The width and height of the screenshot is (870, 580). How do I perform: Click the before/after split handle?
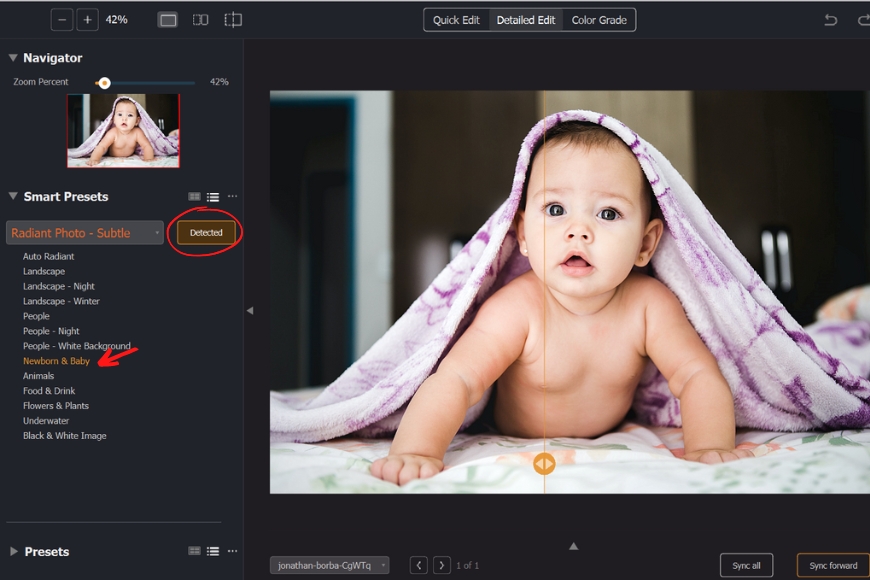tap(544, 463)
